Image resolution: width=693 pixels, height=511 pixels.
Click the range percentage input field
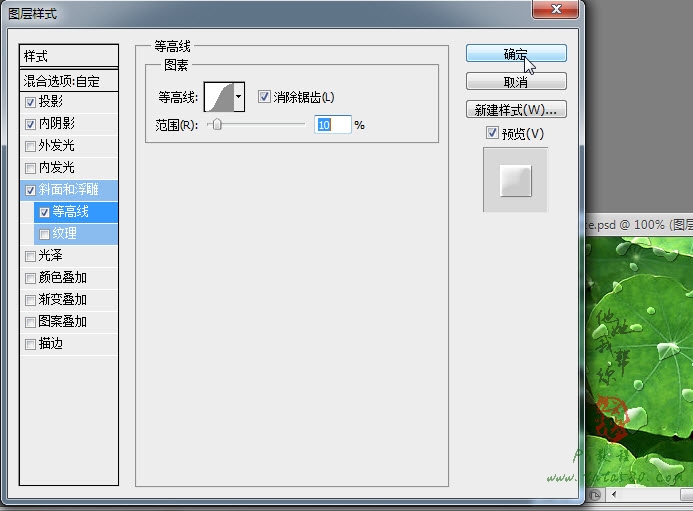pos(332,125)
